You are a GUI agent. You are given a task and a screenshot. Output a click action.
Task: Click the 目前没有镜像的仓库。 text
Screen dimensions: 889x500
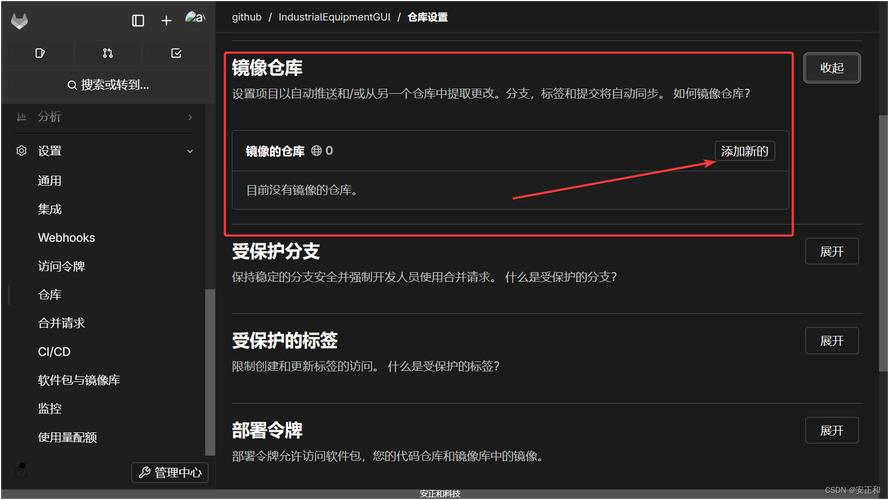click(x=302, y=190)
